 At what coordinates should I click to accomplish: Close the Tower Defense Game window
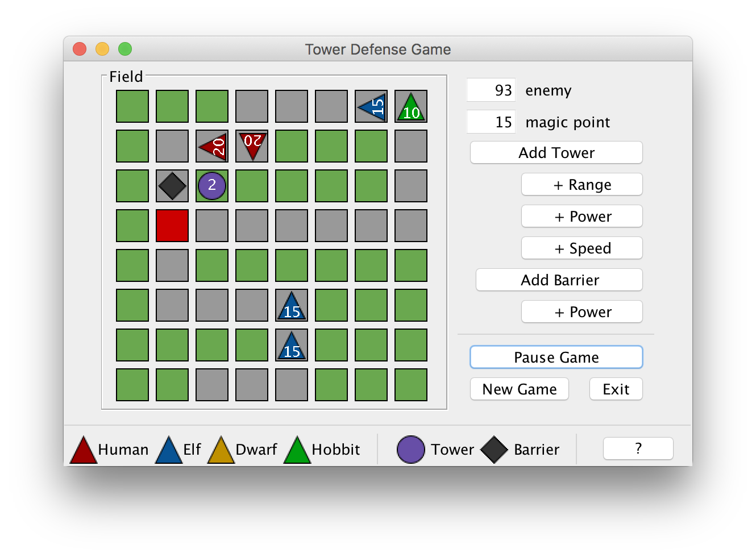(x=80, y=49)
